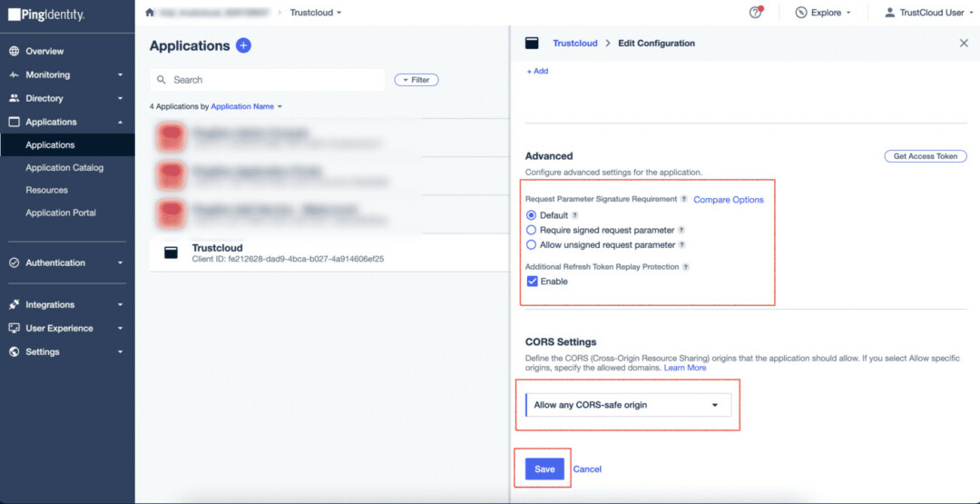Click the Client ID text under Trustcloud
This screenshot has width=980, height=504.
pos(288,259)
